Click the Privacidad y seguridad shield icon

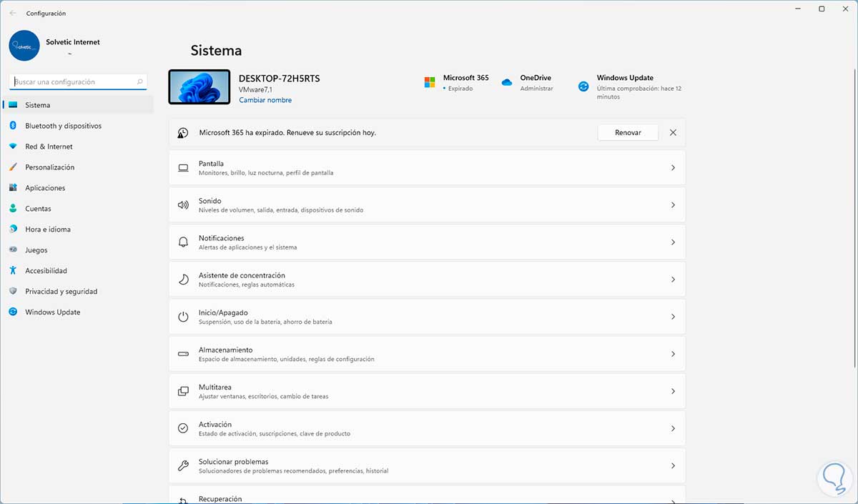[x=13, y=292]
